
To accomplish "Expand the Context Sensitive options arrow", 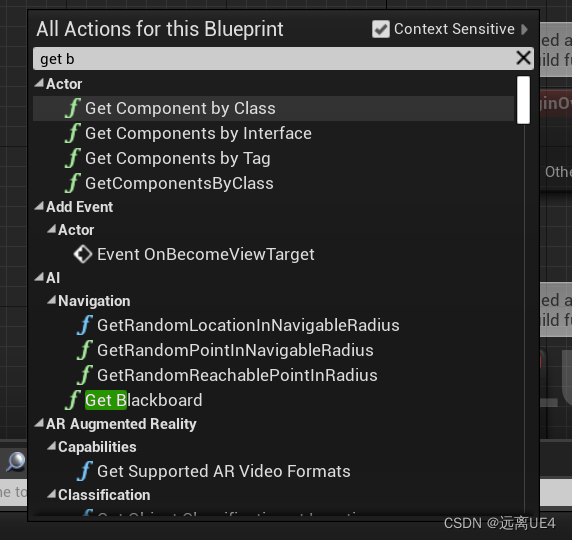I will coord(525,29).
